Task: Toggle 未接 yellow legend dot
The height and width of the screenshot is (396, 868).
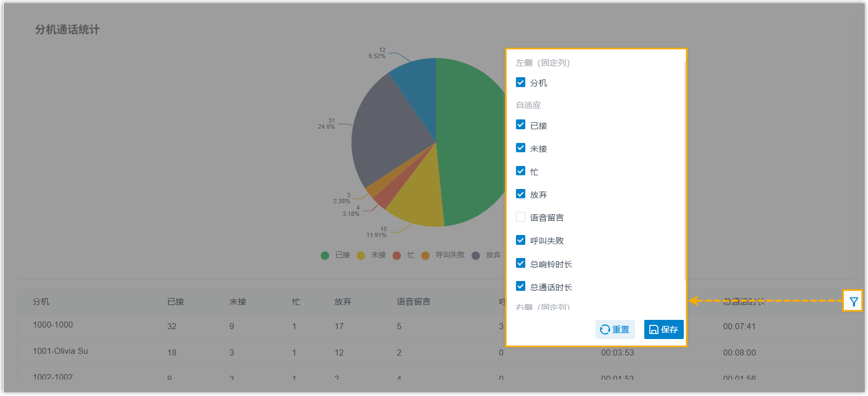Action: click(x=361, y=255)
